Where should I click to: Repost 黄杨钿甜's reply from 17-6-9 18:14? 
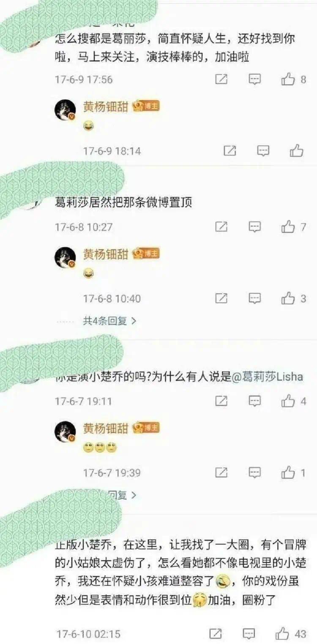[x=230, y=150]
